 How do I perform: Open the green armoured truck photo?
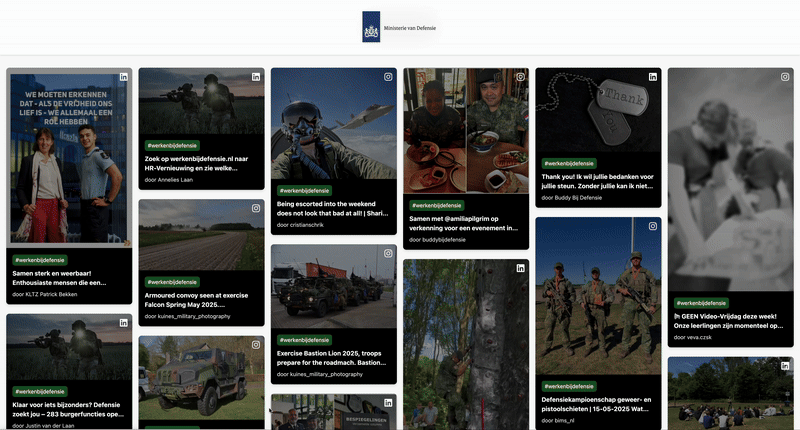point(202,378)
